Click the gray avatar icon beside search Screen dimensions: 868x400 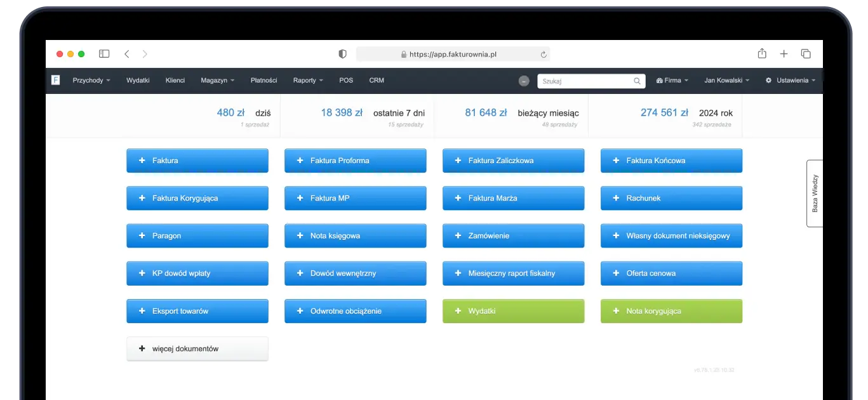pos(524,81)
